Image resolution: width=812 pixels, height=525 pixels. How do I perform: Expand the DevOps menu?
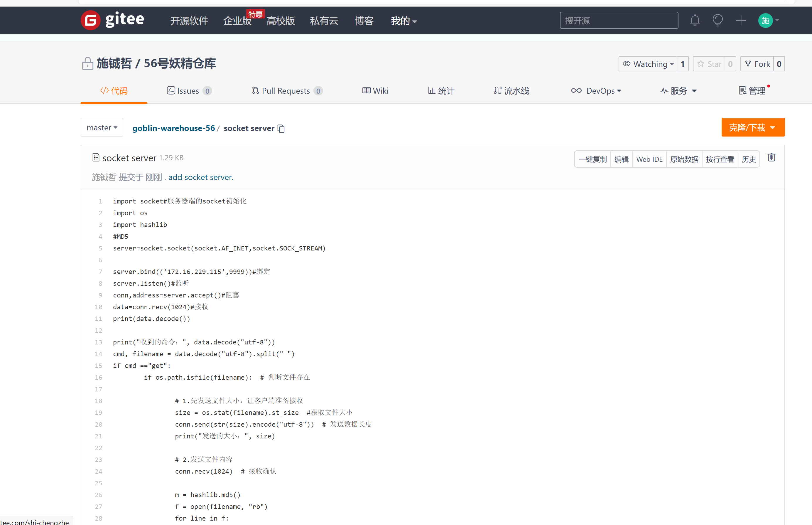tap(596, 91)
